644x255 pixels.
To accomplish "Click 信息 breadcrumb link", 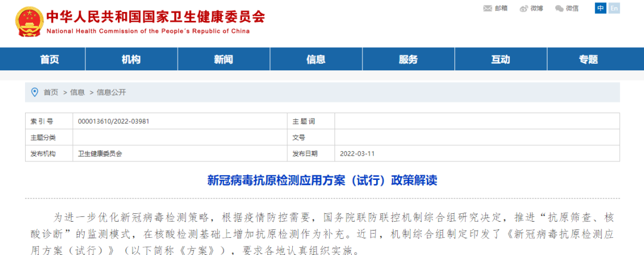I will [78, 92].
